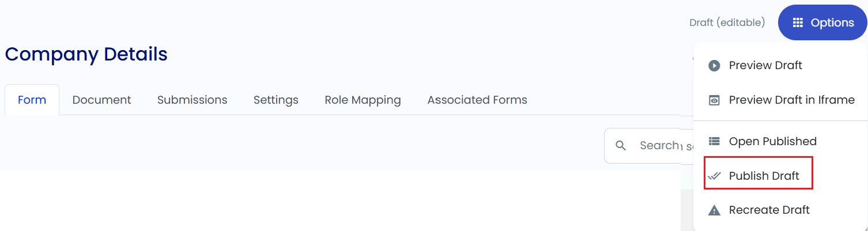Open the Submissions tab

click(x=193, y=100)
